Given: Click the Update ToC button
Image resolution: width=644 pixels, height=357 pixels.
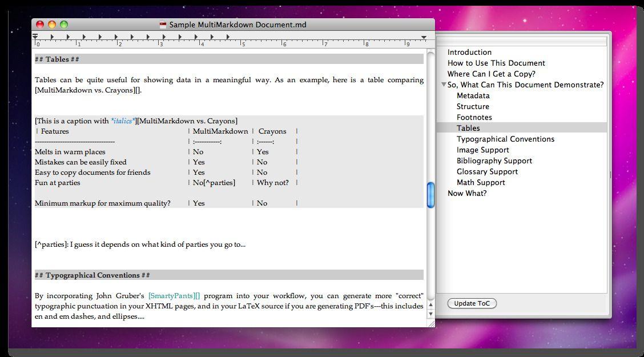Looking at the screenshot, I should click(x=472, y=304).
